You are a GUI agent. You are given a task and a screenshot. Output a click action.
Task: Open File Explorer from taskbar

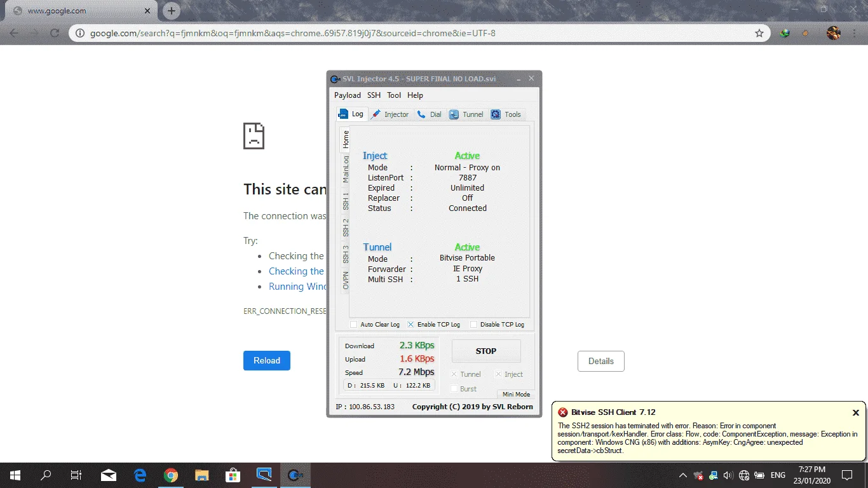tap(202, 475)
